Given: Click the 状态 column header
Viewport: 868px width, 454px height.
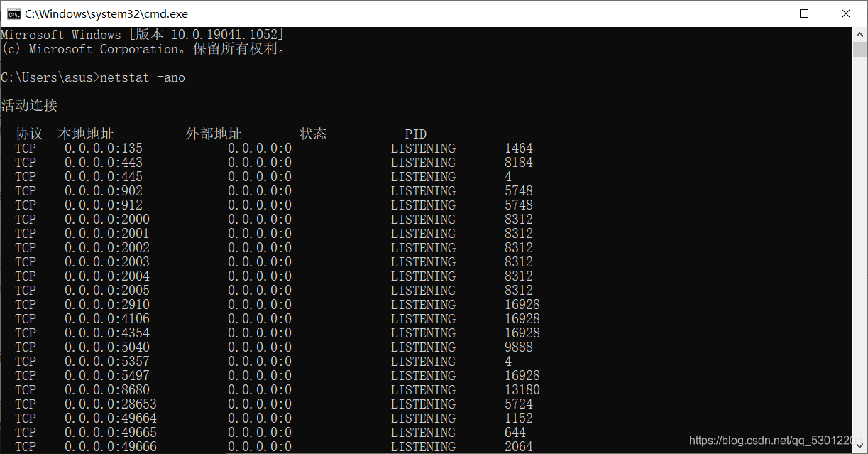Looking at the screenshot, I should click(x=313, y=134).
